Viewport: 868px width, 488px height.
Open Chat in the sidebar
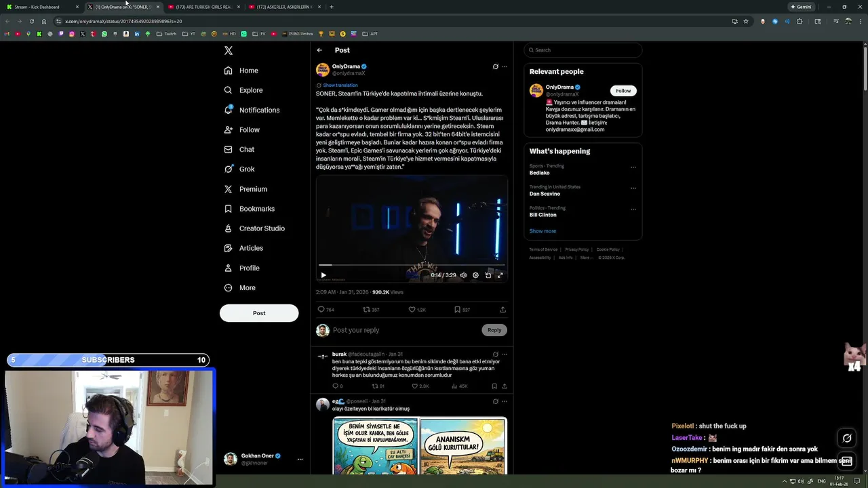239,149
